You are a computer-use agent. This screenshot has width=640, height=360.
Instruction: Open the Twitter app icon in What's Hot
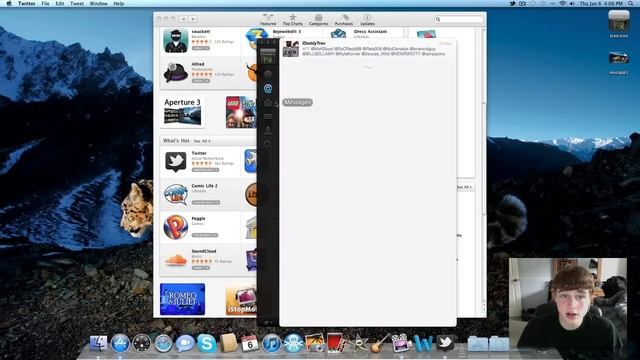(176, 161)
